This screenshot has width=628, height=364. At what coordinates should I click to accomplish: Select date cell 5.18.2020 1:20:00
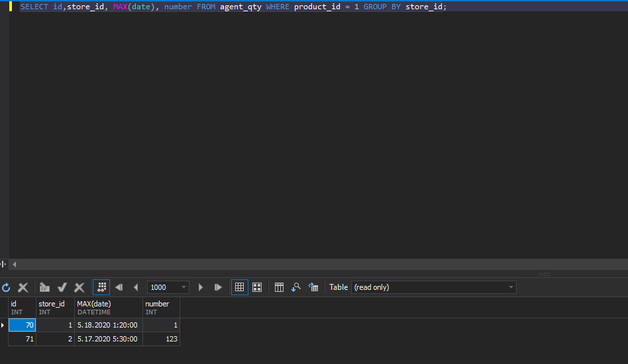[109, 325]
